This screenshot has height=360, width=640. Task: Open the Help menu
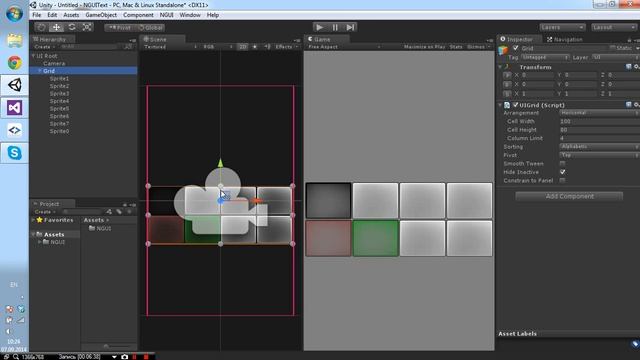click(x=213, y=15)
